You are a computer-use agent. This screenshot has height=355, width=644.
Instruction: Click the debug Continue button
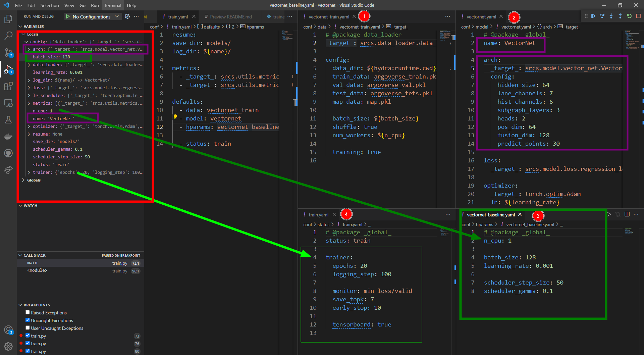tap(593, 16)
